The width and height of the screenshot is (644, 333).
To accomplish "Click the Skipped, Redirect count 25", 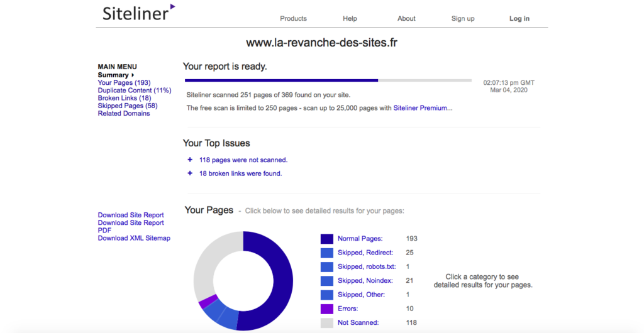I will (409, 253).
